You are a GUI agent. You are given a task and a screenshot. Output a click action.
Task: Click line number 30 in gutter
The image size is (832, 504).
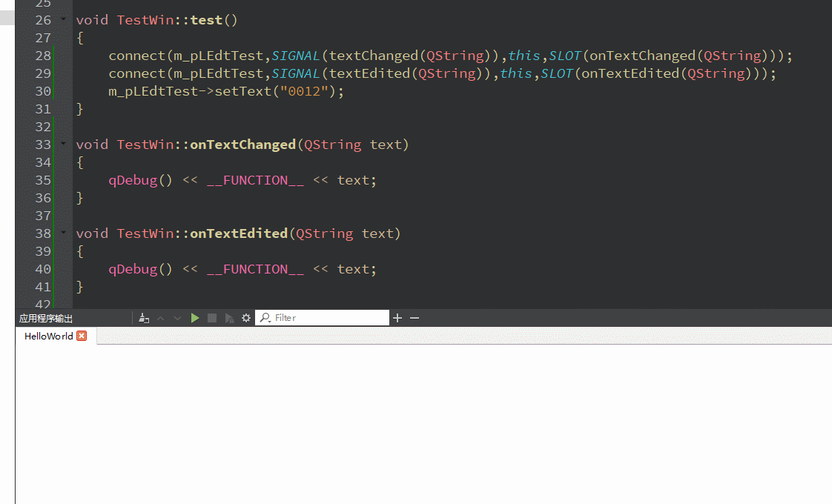coord(43,91)
